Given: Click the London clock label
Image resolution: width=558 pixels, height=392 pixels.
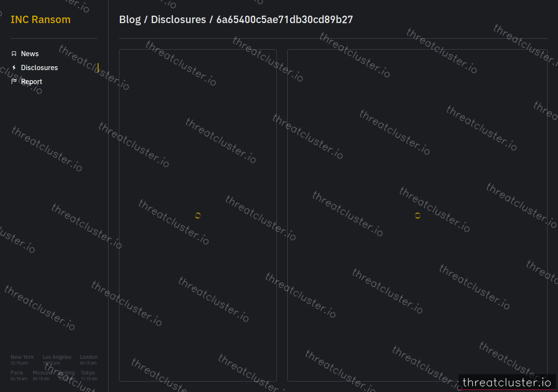Looking at the screenshot, I should pos(88,357).
